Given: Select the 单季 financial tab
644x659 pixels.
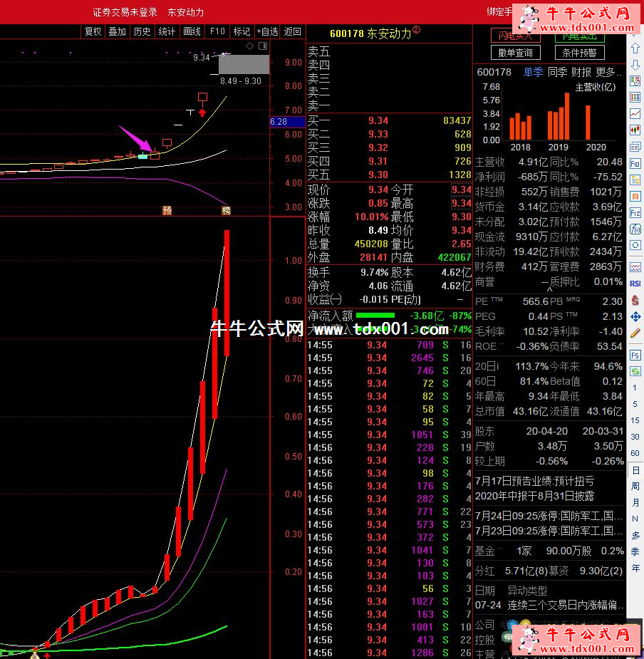Looking at the screenshot, I should 534,72.
